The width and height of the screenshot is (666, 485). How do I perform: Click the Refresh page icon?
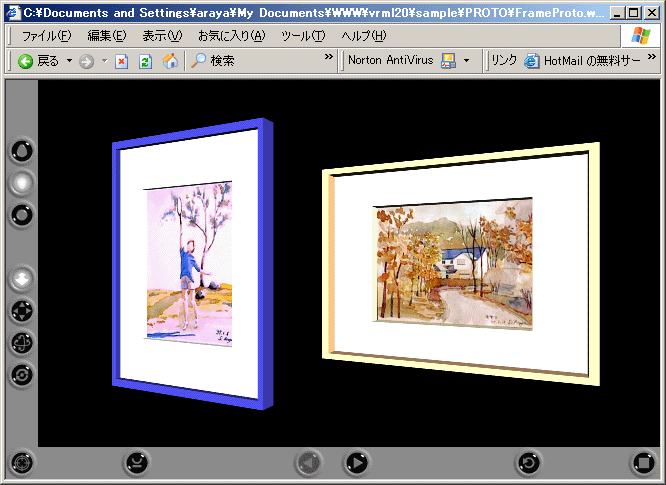(146, 62)
